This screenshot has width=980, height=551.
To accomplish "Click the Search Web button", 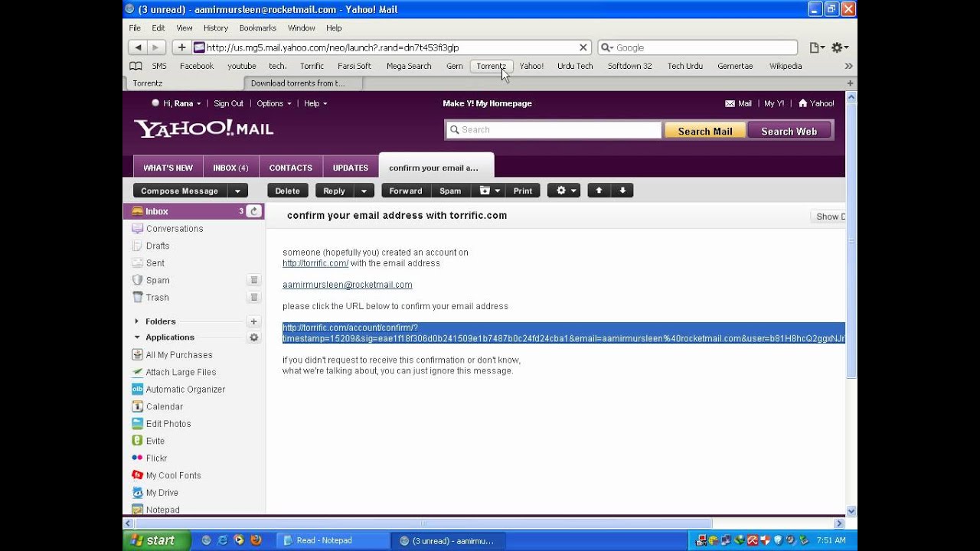I will [x=789, y=131].
